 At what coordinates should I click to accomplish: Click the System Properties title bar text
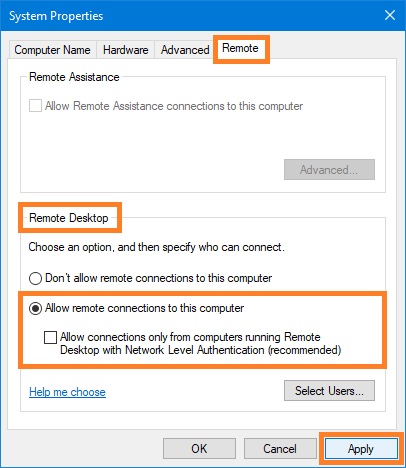point(56,16)
